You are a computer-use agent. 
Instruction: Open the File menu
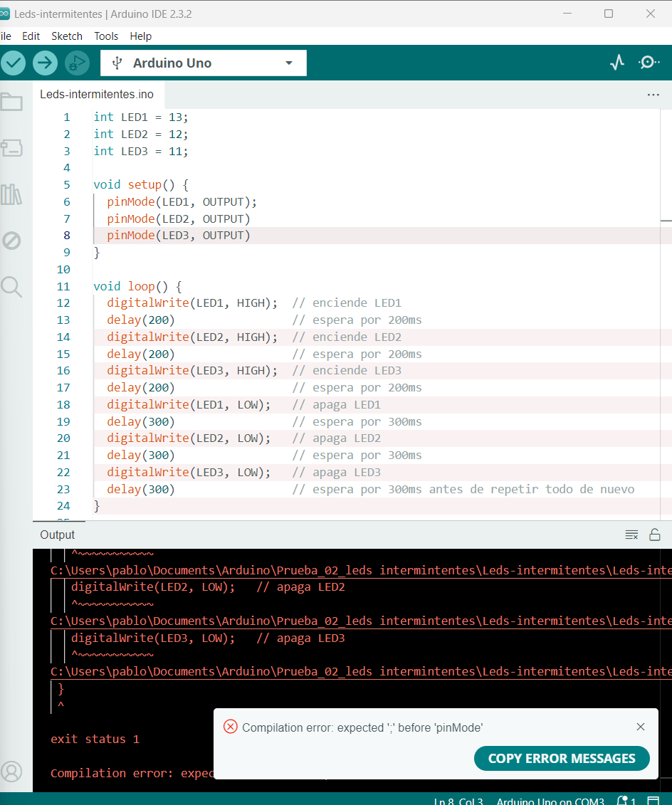6,36
